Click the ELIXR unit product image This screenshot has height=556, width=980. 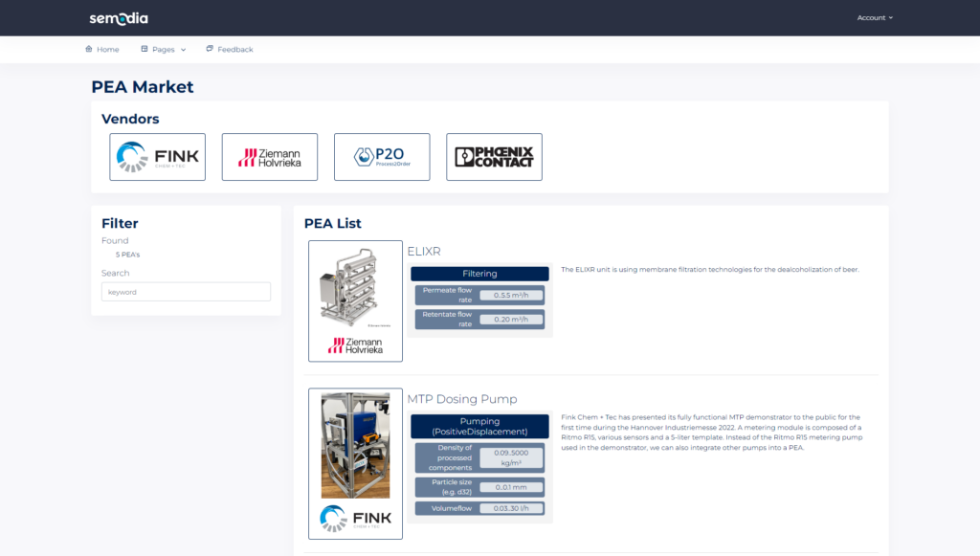[x=355, y=287]
